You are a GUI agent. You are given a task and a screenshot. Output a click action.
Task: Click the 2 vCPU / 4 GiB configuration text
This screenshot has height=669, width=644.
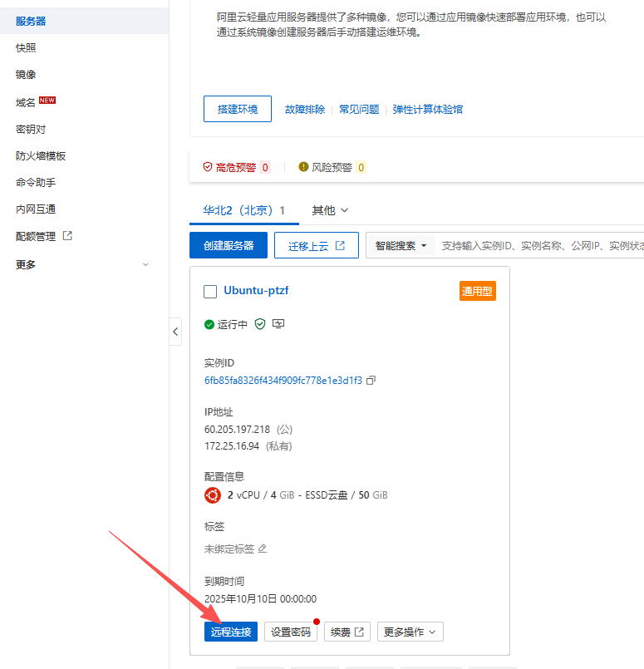tap(307, 495)
